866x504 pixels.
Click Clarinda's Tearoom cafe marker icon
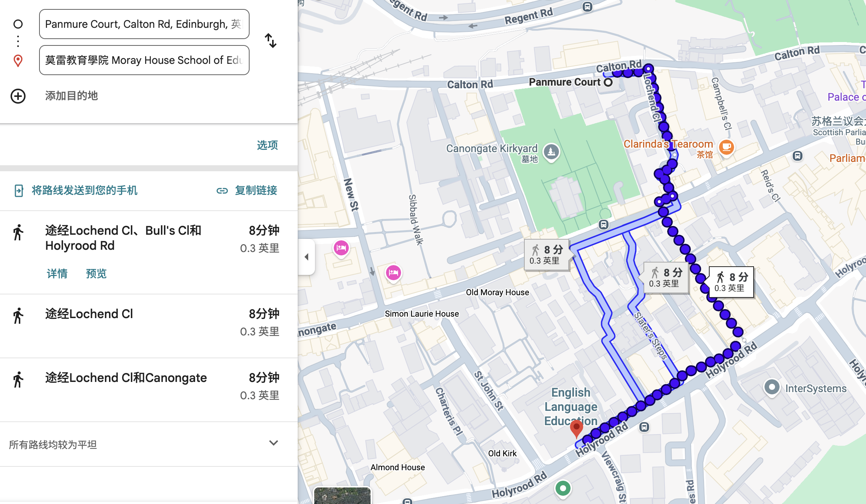click(x=726, y=147)
